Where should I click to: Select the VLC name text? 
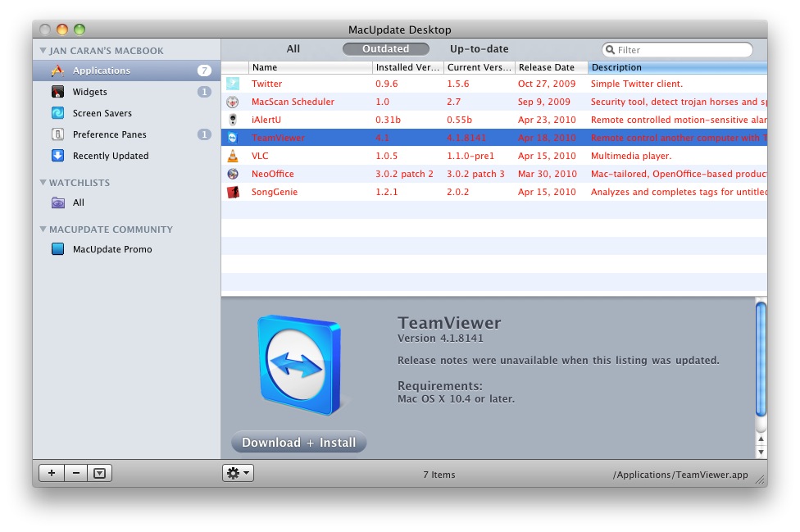(260, 156)
